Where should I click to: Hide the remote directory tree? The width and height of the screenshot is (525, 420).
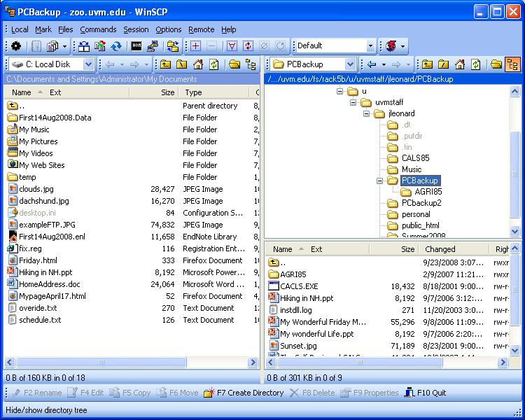(x=512, y=64)
